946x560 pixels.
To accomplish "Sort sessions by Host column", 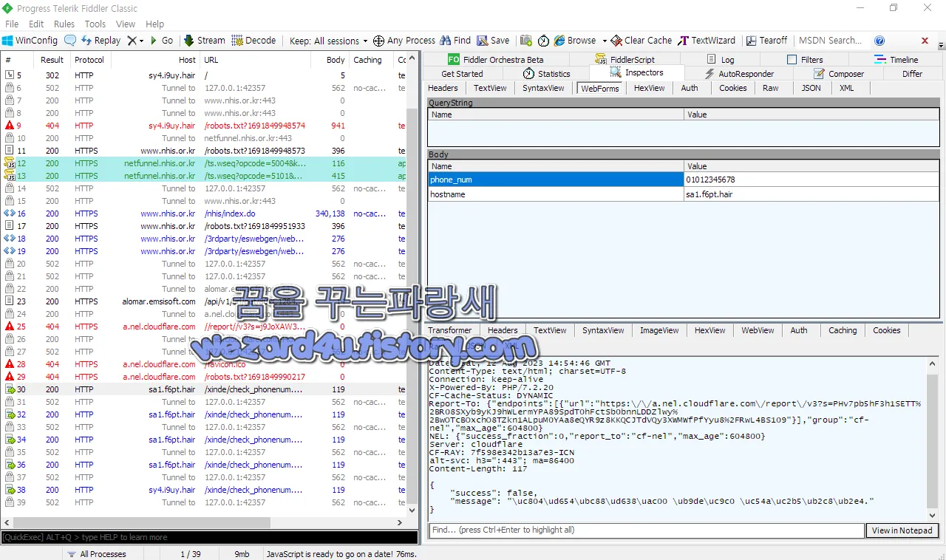I will click(155, 60).
